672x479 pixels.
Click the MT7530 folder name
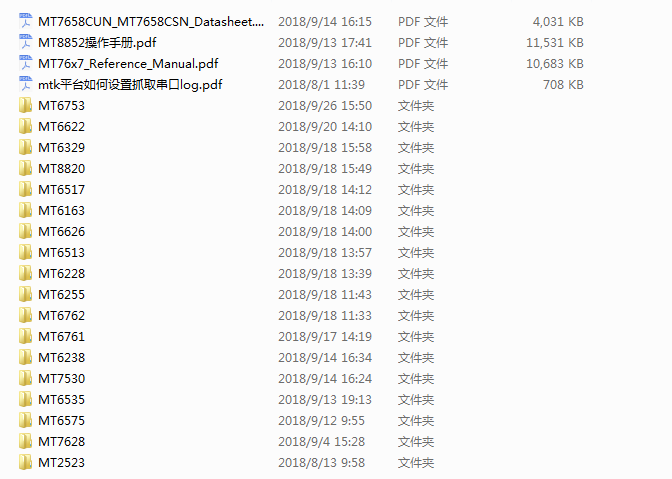point(62,378)
